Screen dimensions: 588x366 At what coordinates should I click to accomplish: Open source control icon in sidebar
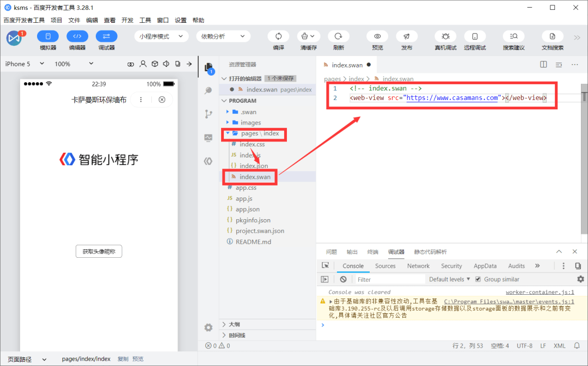[209, 114]
